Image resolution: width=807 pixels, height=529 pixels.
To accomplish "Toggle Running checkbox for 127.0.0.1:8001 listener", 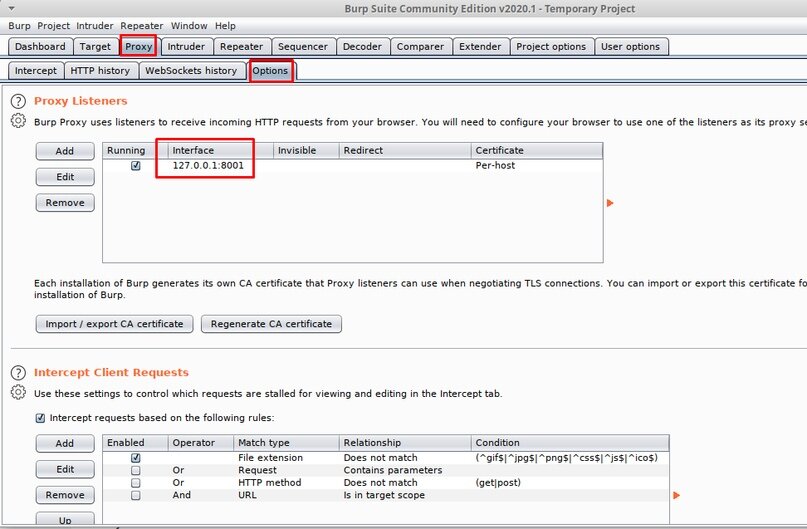I will click(136, 165).
